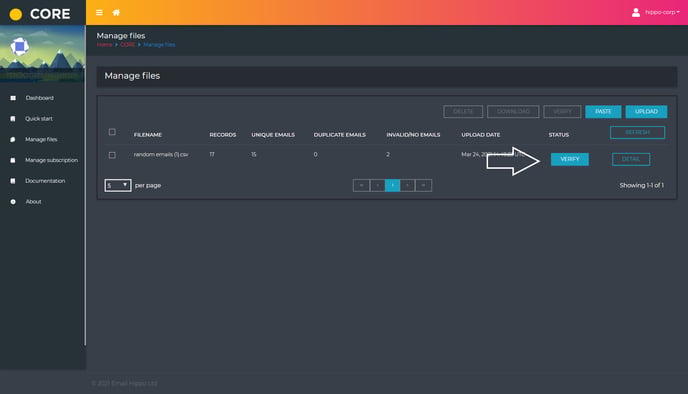The image size is (688, 394).
Task: Click the UPLOAD button
Action: coord(646,111)
